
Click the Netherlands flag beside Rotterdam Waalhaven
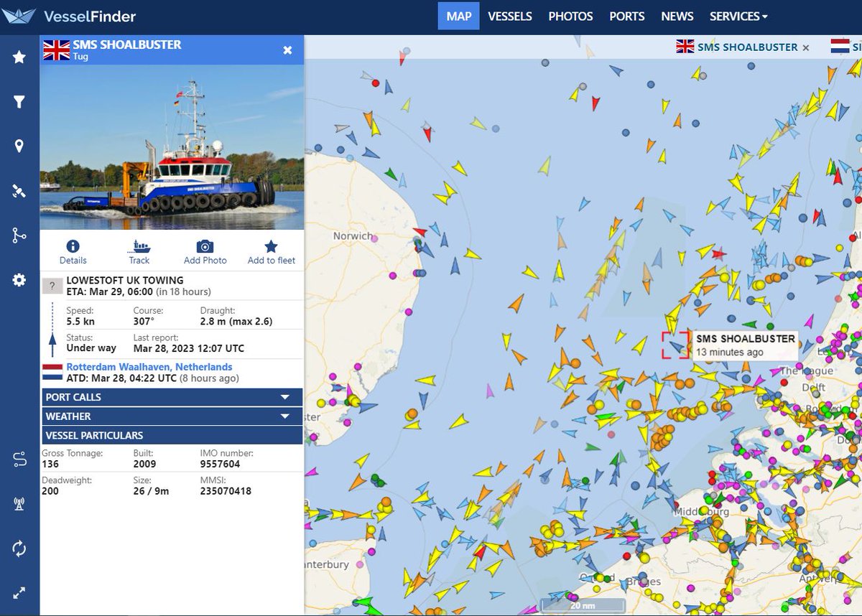(52, 372)
